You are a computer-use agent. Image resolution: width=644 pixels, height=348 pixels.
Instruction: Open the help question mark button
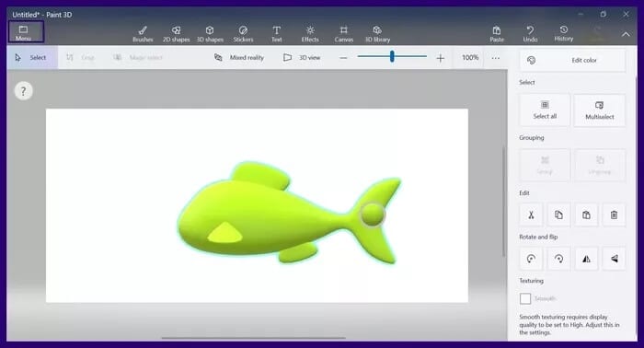pyautogui.click(x=23, y=91)
